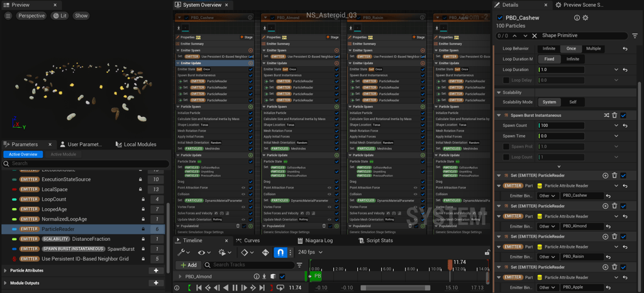Toggle the PBD_Almond track checkbox

pos(282,276)
